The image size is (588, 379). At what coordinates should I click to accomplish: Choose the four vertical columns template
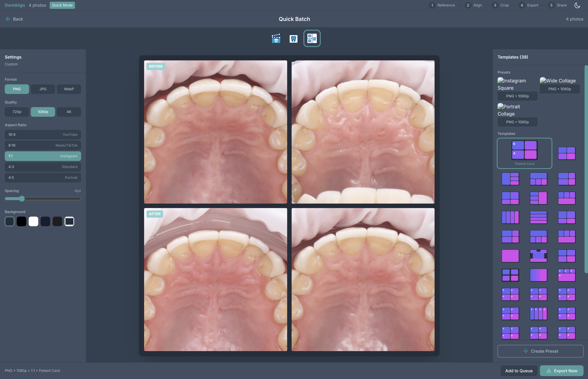[x=510, y=217]
